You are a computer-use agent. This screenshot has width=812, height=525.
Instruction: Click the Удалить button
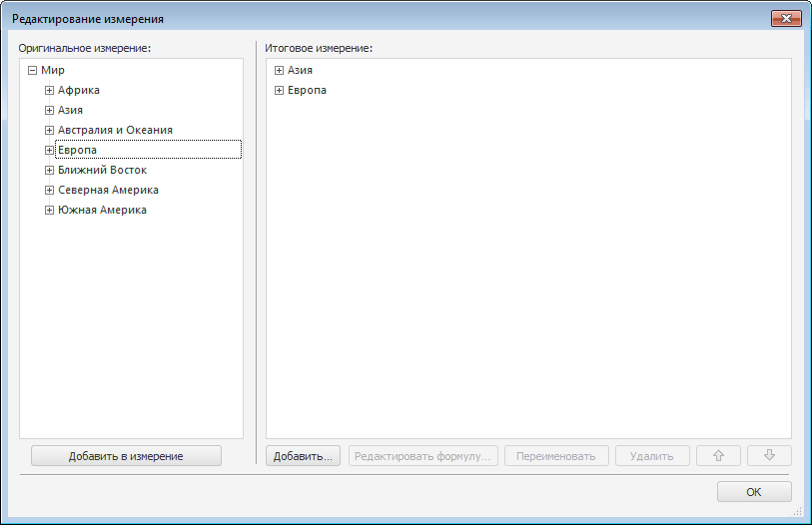(652, 455)
